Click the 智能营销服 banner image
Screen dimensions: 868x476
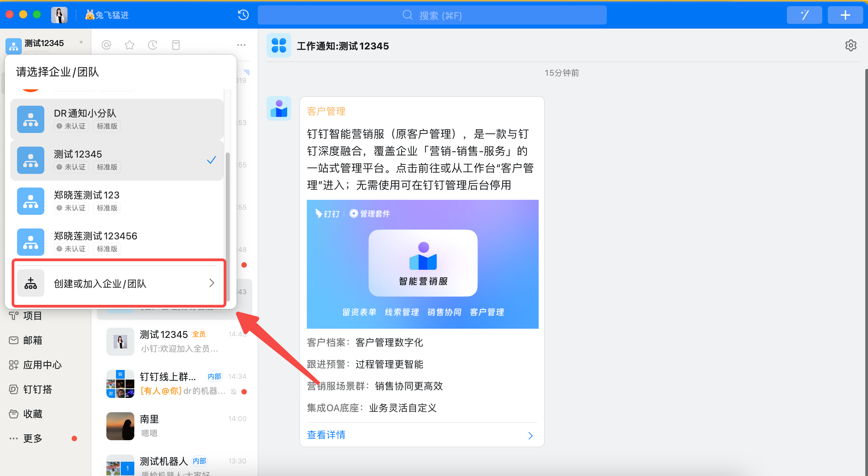click(423, 264)
